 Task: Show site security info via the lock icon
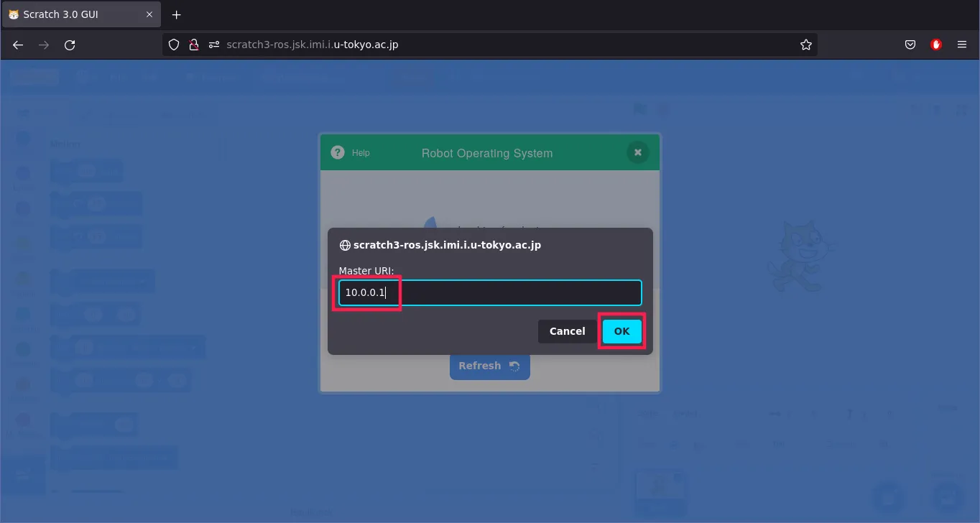pos(193,45)
